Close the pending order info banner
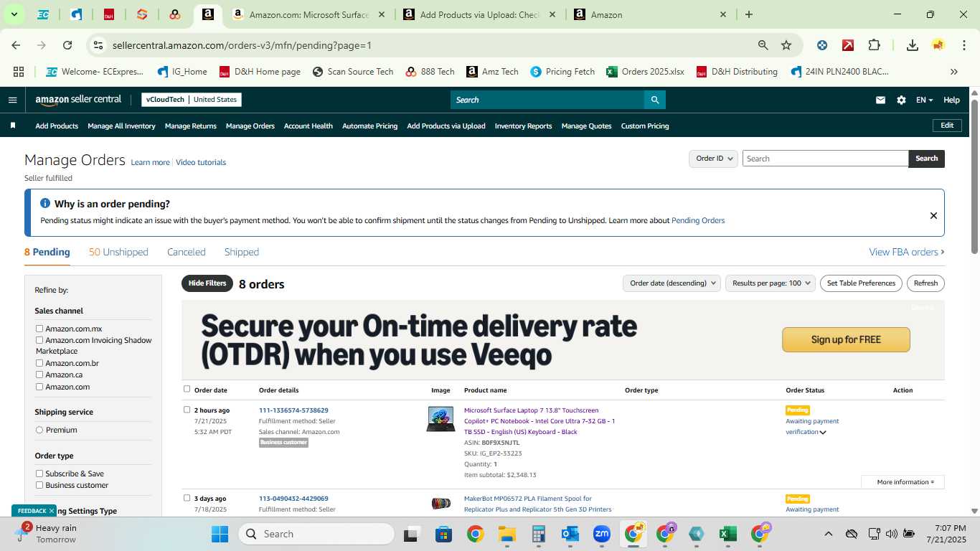Image resolution: width=980 pixels, height=551 pixels. point(933,215)
